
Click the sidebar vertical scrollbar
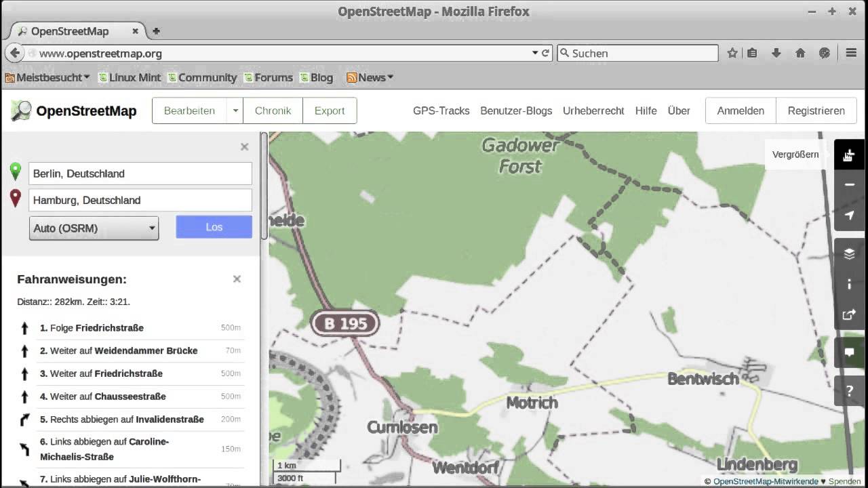[x=264, y=186]
